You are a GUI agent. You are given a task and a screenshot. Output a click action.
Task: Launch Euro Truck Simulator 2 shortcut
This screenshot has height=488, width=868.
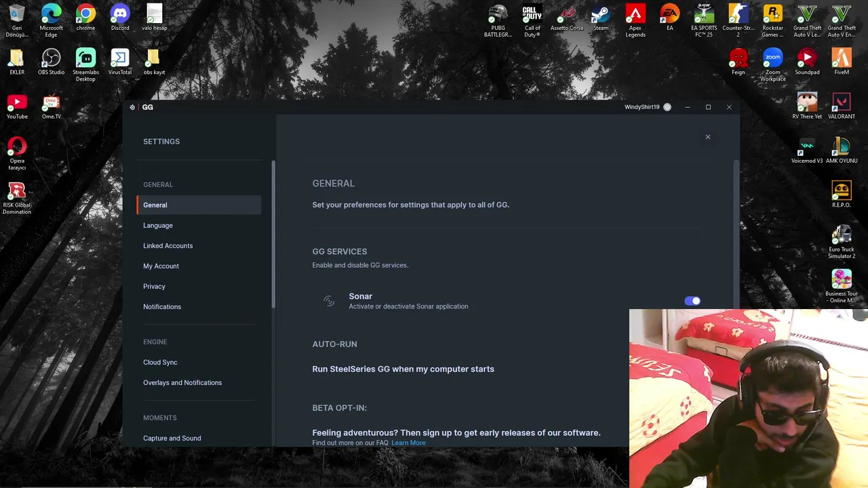(x=842, y=242)
